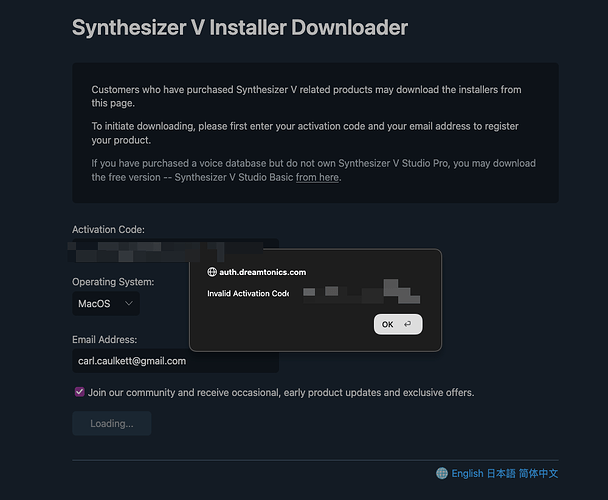Viewport: 608px width, 500px height.
Task: Click the Operating System label
Action: (113, 282)
